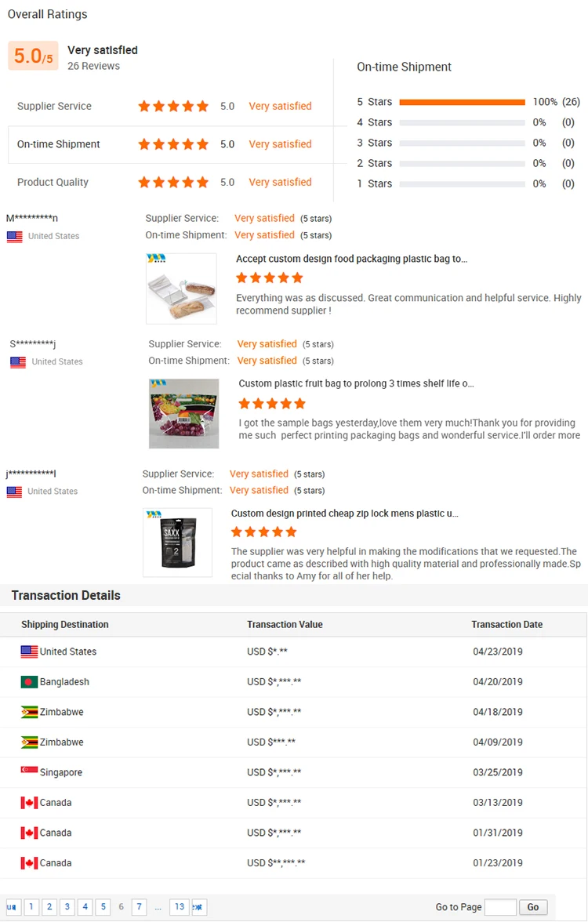Click the first Zimbabwe flag icon

(x=29, y=712)
